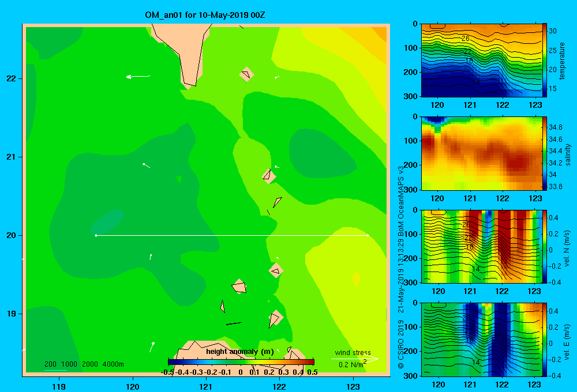Screen dimensions: 577x392
Task: Click latitude label 20 on main map
Action: [11, 235]
